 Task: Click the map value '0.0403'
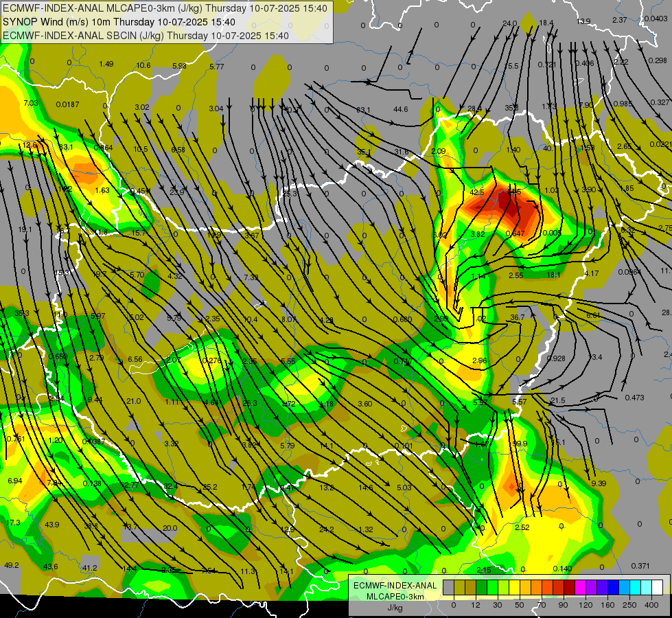(x=656, y=19)
